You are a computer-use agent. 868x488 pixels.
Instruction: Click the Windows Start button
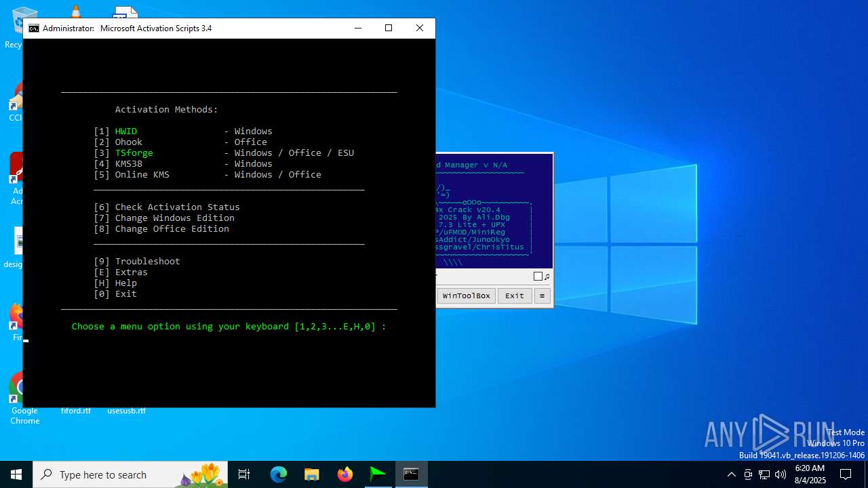click(x=16, y=474)
